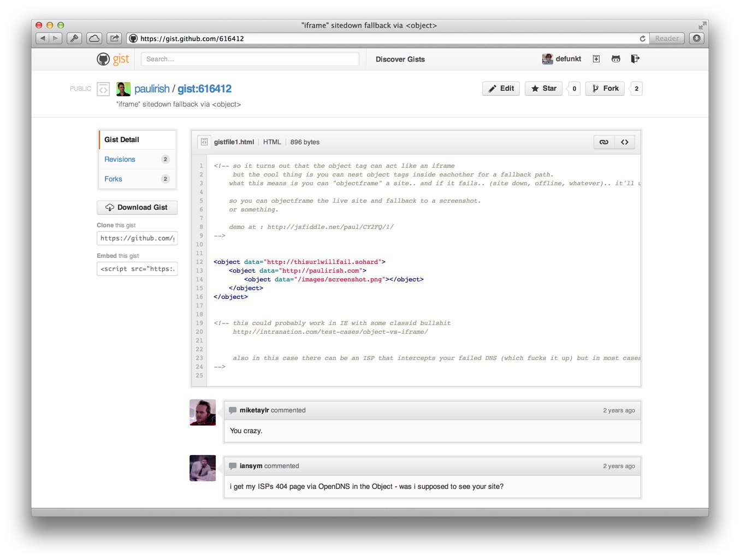Focus the gist Search box
This screenshot has height=560, width=740.
250,59
